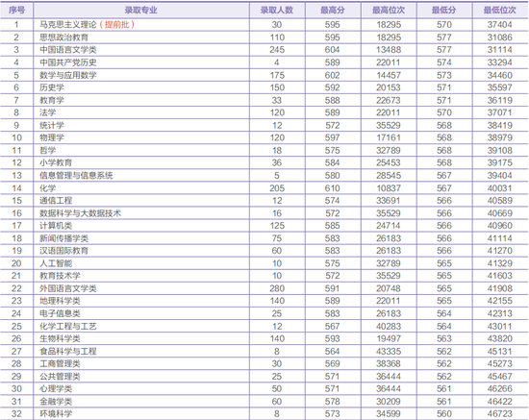Viewport: 529px width, 420px height.
Task: Click highest rank value 13488
Action: pyautogui.click(x=389, y=50)
